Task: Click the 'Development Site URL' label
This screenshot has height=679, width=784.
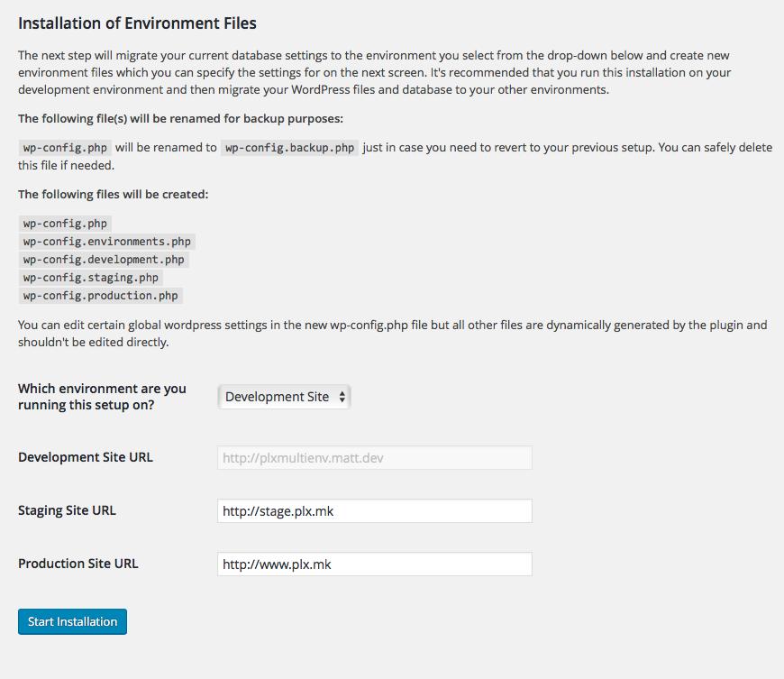Action: point(86,457)
